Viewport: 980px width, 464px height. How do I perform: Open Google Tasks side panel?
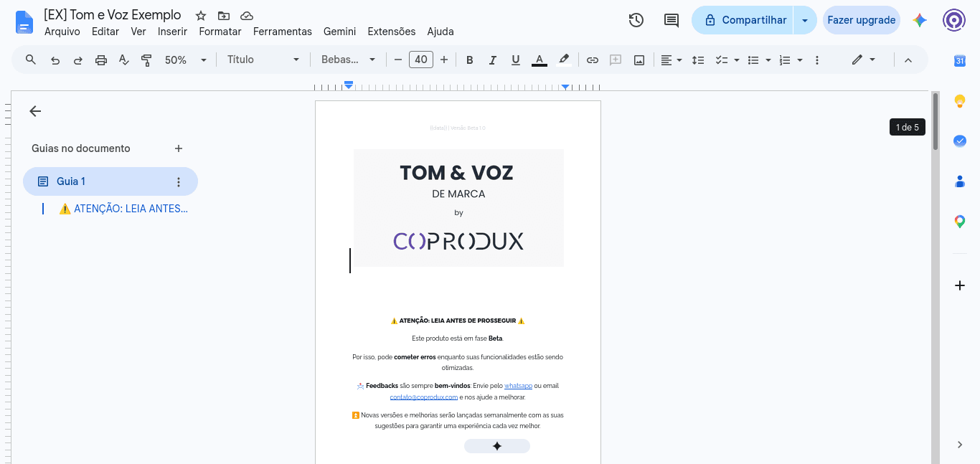960,141
